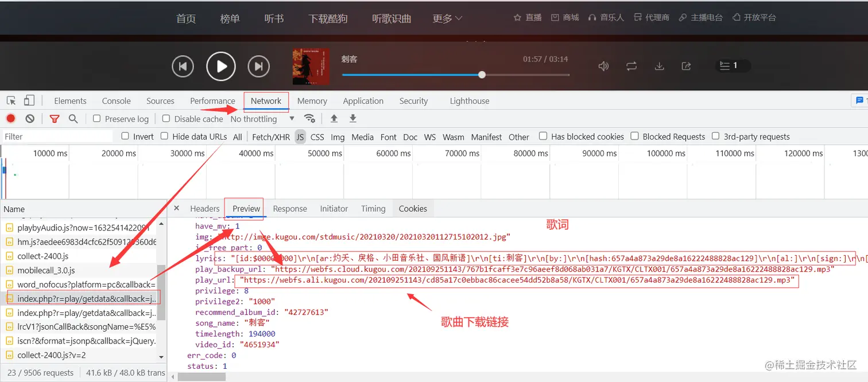Open 听歌识曲 navigation link

coord(392,19)
